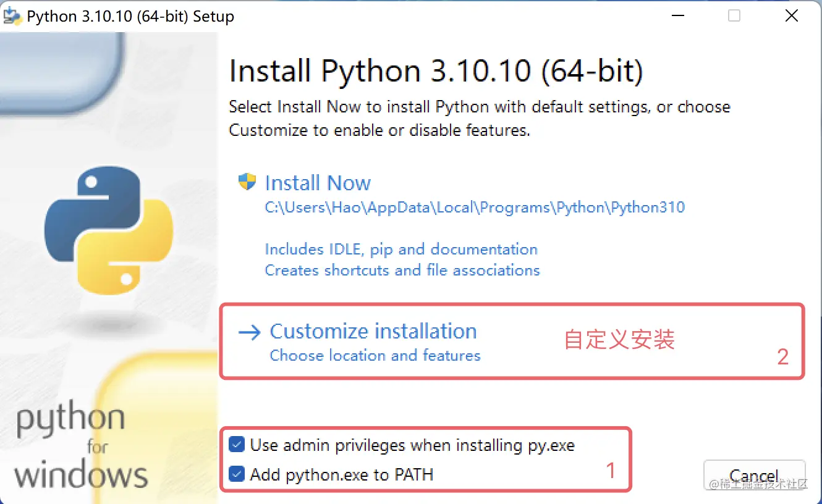This screenshot has width=822, height=504.
Task: Click 'Creates shortcuts and file associations' text
Action: pyautogui.click(x=402, y=270)
